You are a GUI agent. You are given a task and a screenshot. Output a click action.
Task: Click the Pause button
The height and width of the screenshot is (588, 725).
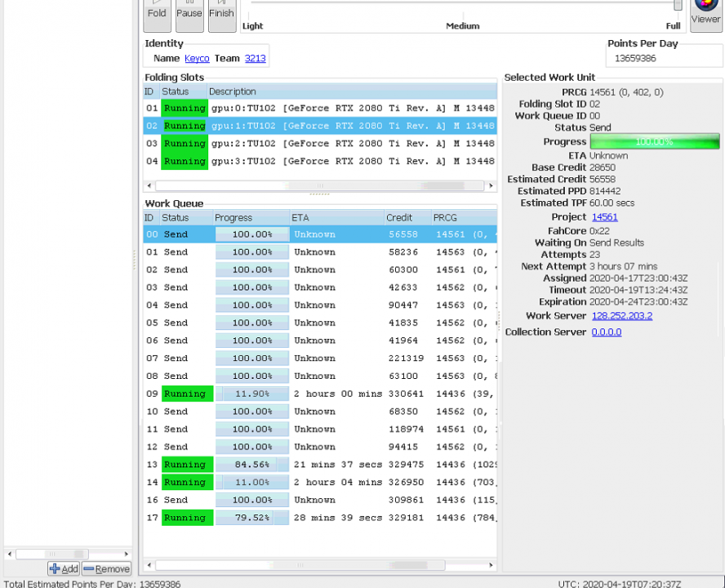point(189,14)
